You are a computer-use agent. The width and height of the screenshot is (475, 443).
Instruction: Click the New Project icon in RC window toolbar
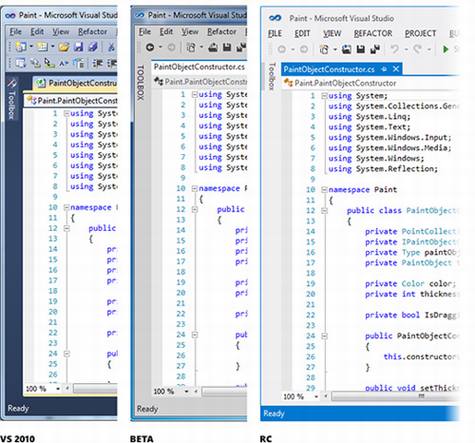click(x=324, y=49)
